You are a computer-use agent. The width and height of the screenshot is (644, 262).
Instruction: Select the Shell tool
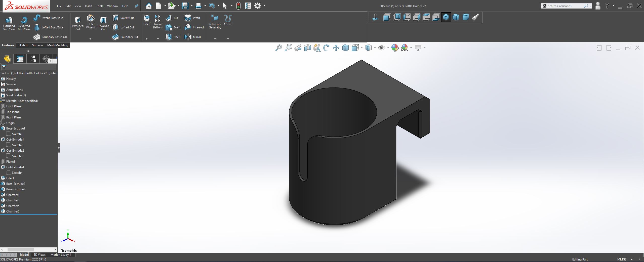click(x=173, y=37)
